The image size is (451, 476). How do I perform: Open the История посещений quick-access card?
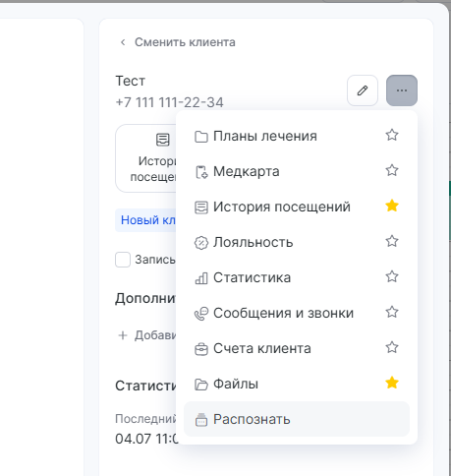[x=145, y=158]
